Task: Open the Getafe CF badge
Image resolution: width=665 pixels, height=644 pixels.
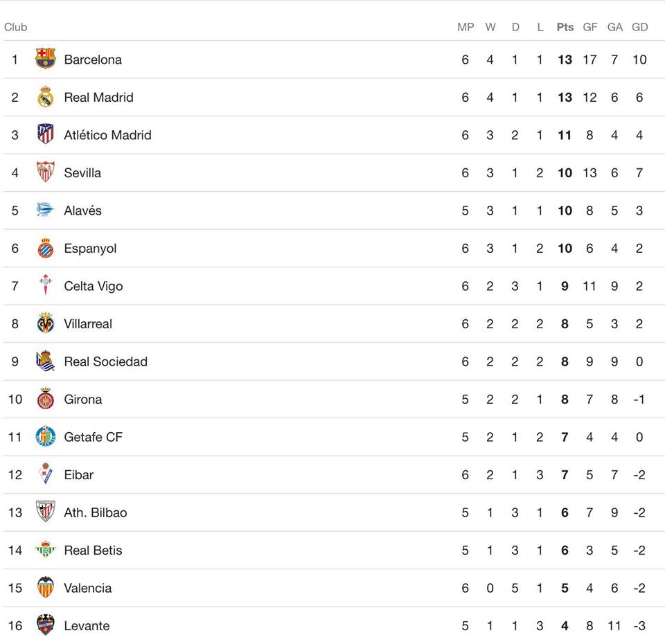Action: [x=46, y=436]
